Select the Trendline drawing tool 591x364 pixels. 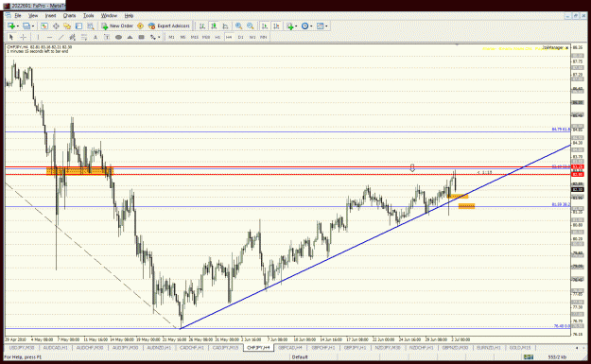pos(61,37)
